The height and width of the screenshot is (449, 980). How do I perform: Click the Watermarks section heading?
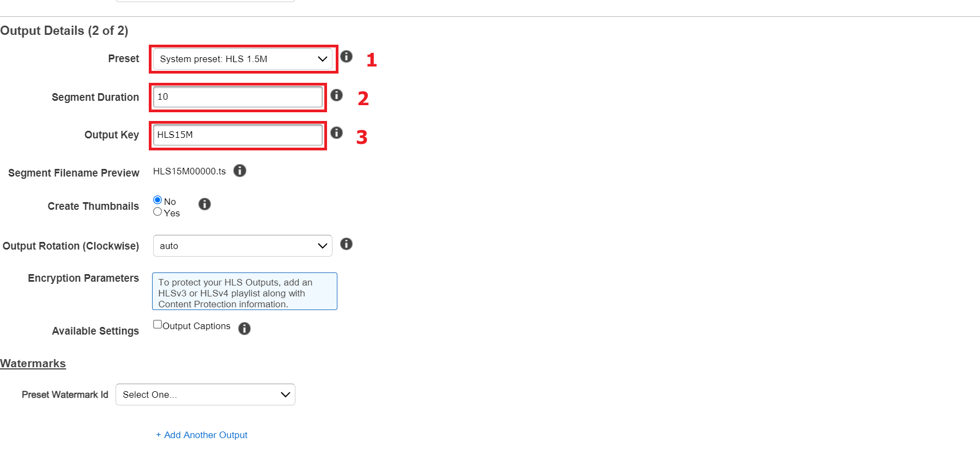33,363
